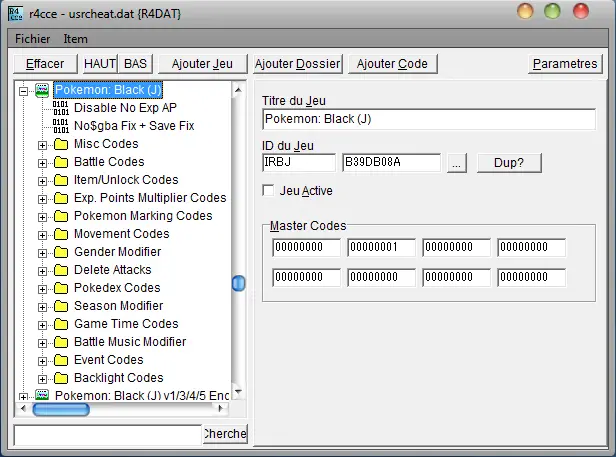Viewport: 616px width, 457px height.
Task: Click the game cartridge icon for Pokemon: Black (J)
Action: (42, 90)
